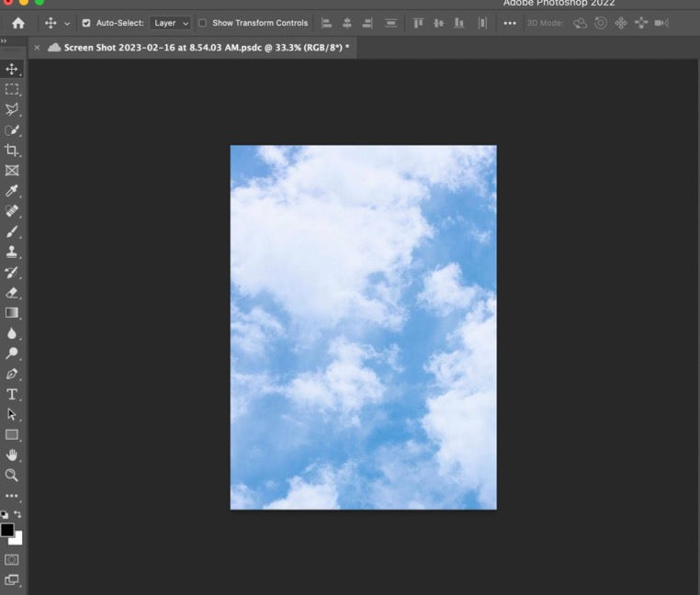Choose the Pen tool
Screen dimensions: 700x595
pos(12,374)
